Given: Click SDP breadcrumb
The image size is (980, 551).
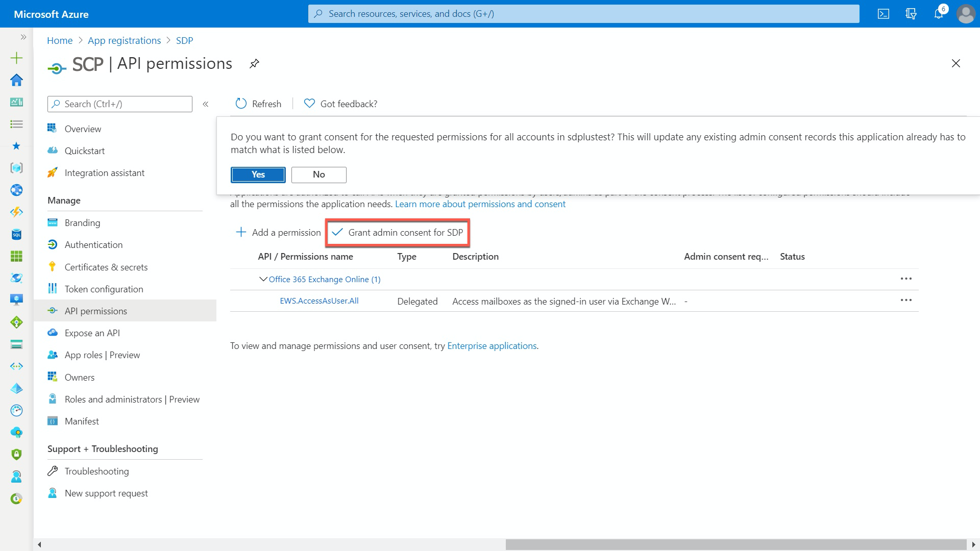Looking at the screenshot, I should tap(184, 41).
